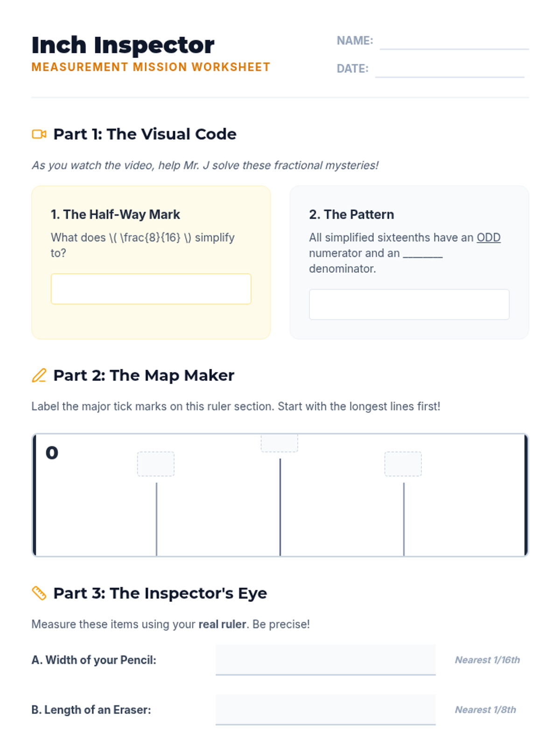Click the underlined ODD word
Screen dimensions: 560x747
point(489,238)
